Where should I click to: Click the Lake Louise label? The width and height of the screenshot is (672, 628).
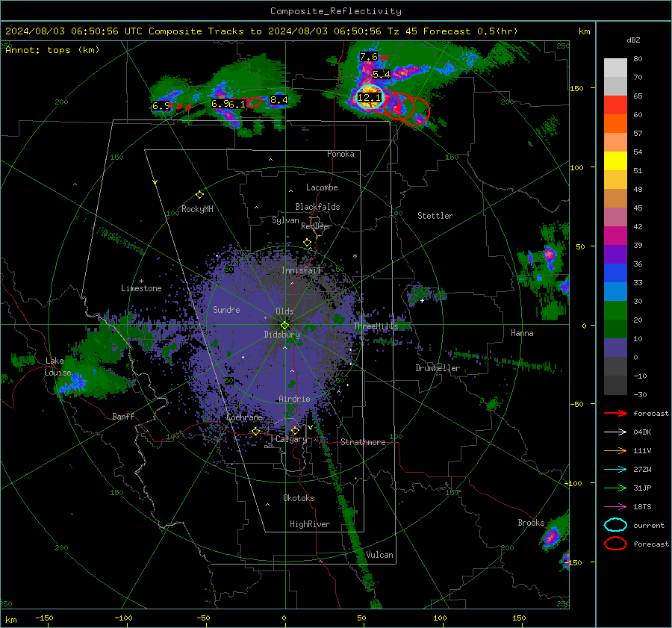click(x=57, y=367)
